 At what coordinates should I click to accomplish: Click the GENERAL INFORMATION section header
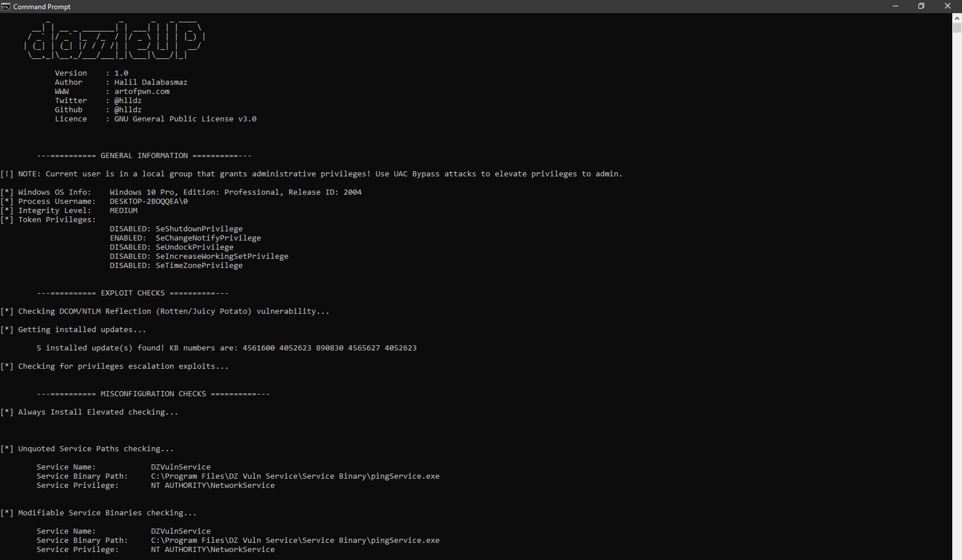[144, 155]
